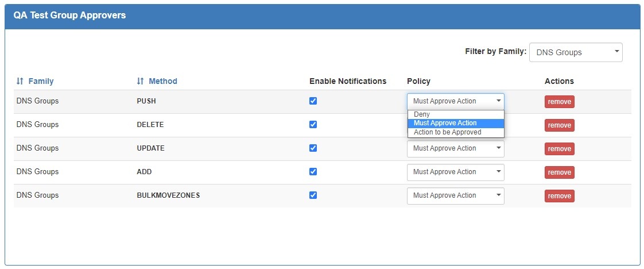The height and width of the screenshot is (269, 644).
Task: Click the Method column sort icon
Action: (x=140, y=82)
